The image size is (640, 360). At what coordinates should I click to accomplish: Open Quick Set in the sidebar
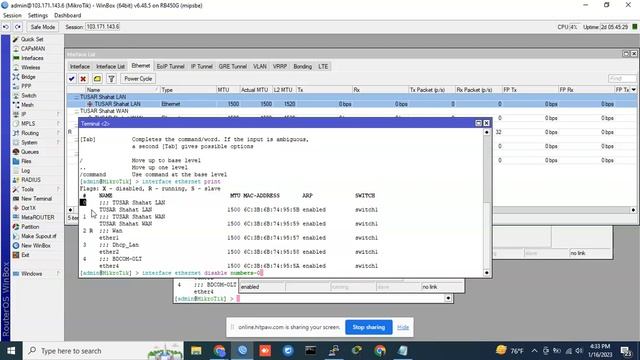coord(32,39)
